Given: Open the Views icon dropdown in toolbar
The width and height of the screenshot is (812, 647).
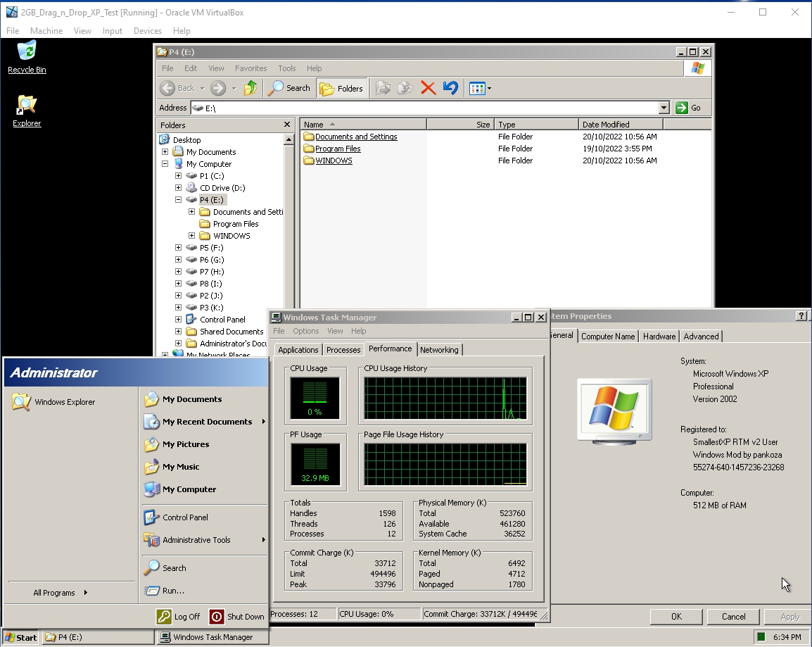Looking at the screenshot, I should [x=480, y=89].
